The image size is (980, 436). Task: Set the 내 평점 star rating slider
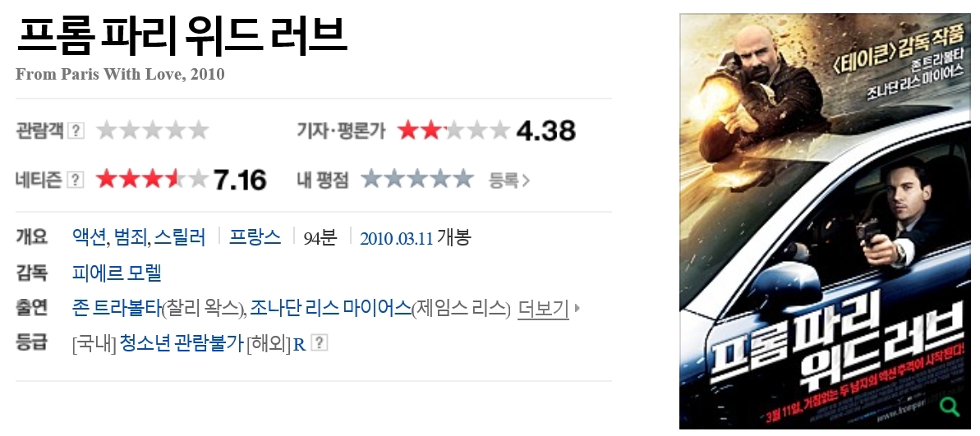(417, 179)
